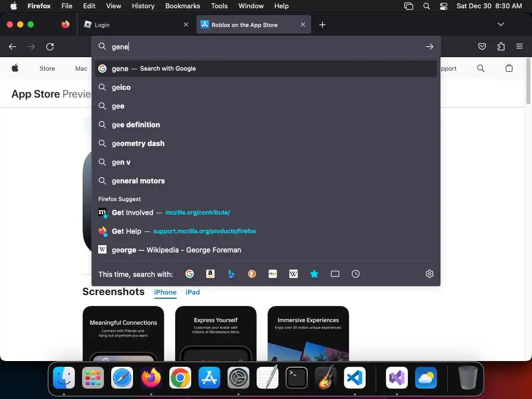532x399 pixels.
Task: Open the History menu
Action: 143,6
